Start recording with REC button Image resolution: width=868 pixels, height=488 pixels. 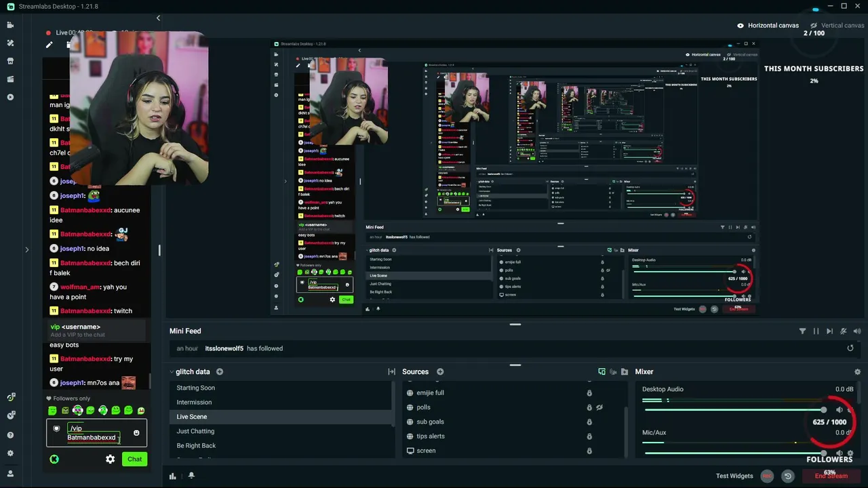click(767, 476)
